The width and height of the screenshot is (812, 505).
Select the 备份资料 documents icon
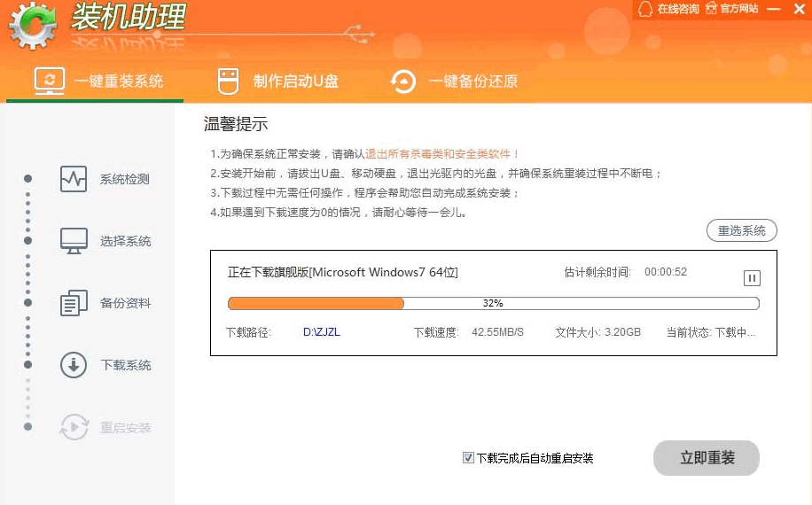pyautogui.click(x=74, y=303)
